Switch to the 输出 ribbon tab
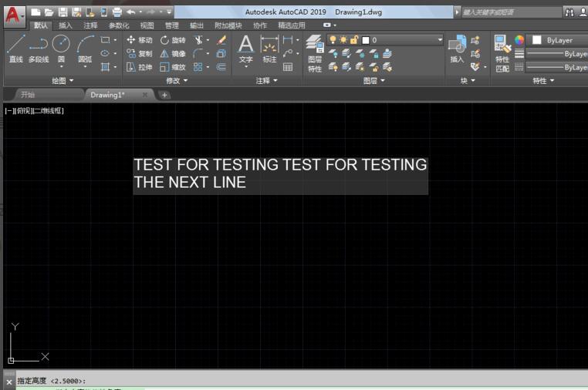 coord(197,25)
